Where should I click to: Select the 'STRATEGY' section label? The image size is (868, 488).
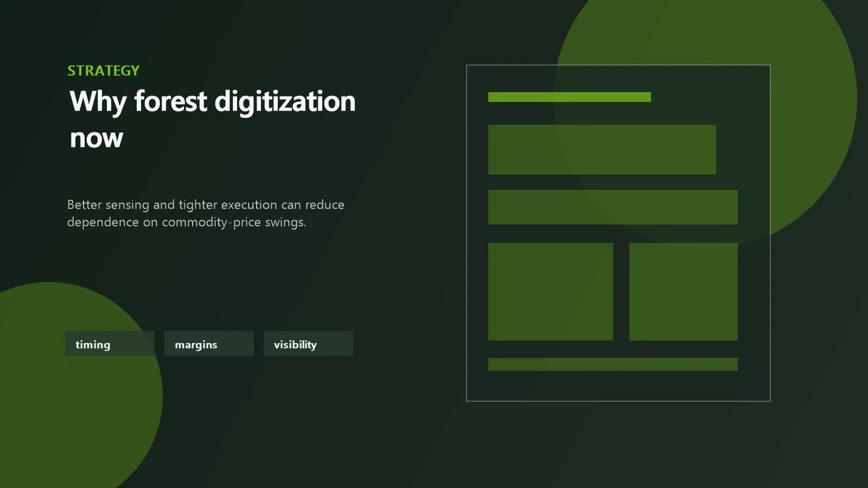click(x=104, y=70)
